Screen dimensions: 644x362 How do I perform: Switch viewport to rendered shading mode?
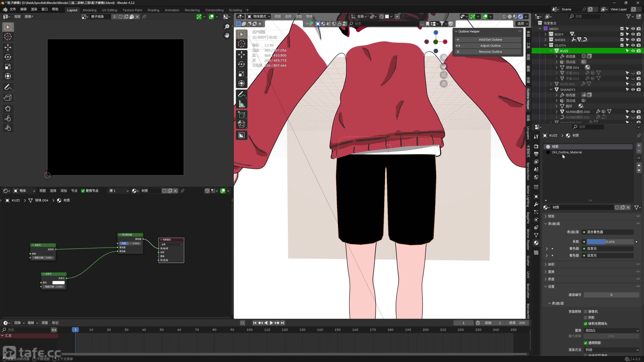point(520,17)
